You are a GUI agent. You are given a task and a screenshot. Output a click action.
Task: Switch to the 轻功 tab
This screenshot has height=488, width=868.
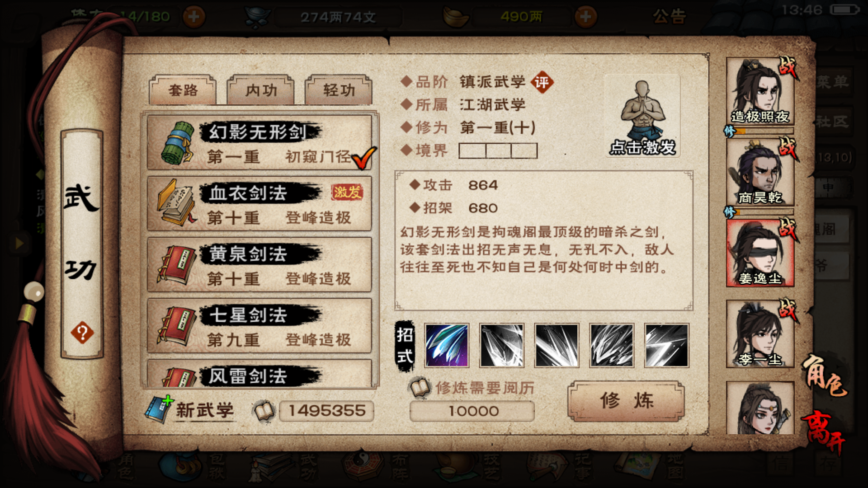pos(339,90)
